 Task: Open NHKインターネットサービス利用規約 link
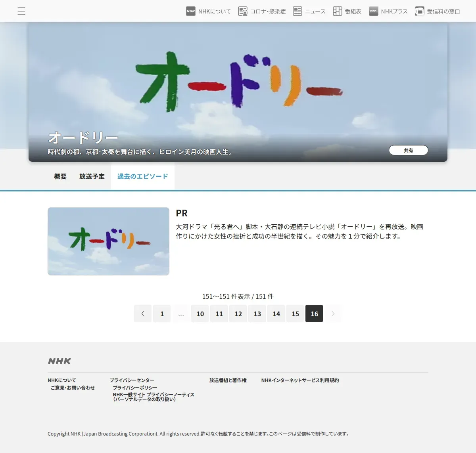pyautogui.click(x=300, y=380)
